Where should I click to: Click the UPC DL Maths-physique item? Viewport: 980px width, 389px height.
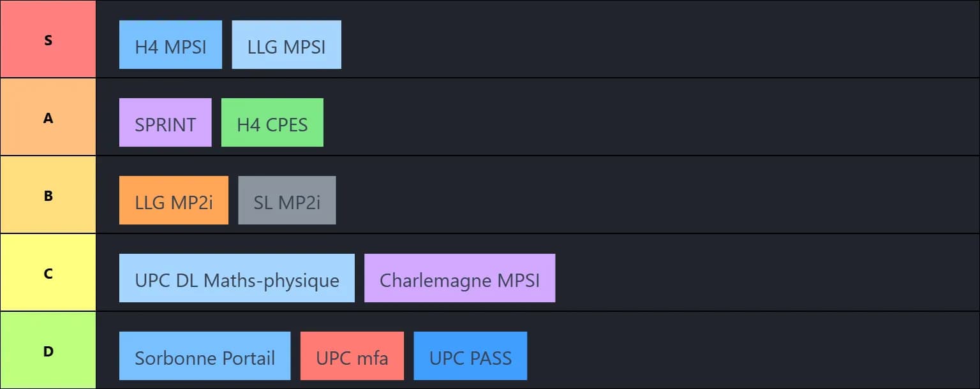click(x=237, y=278)
